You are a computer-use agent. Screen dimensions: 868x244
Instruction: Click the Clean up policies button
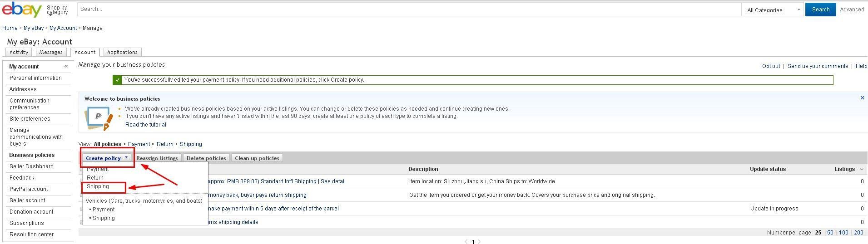[257, 158]
